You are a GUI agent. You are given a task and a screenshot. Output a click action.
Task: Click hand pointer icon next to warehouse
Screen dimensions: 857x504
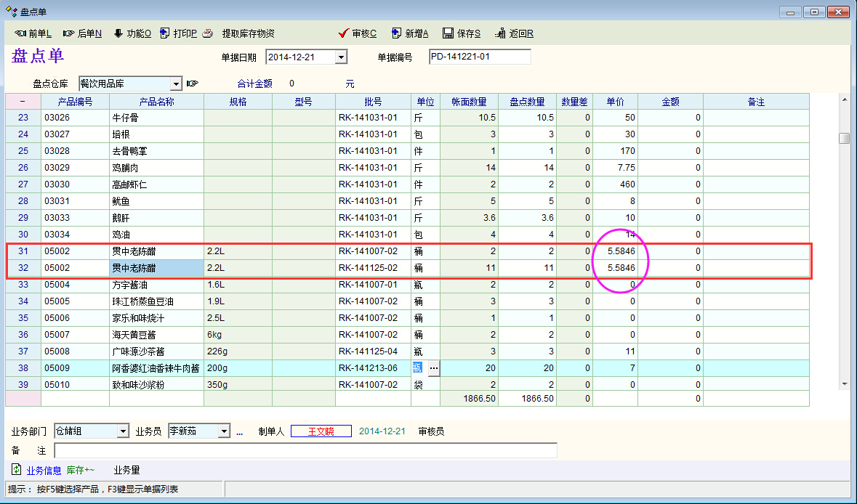click(193, 84)
